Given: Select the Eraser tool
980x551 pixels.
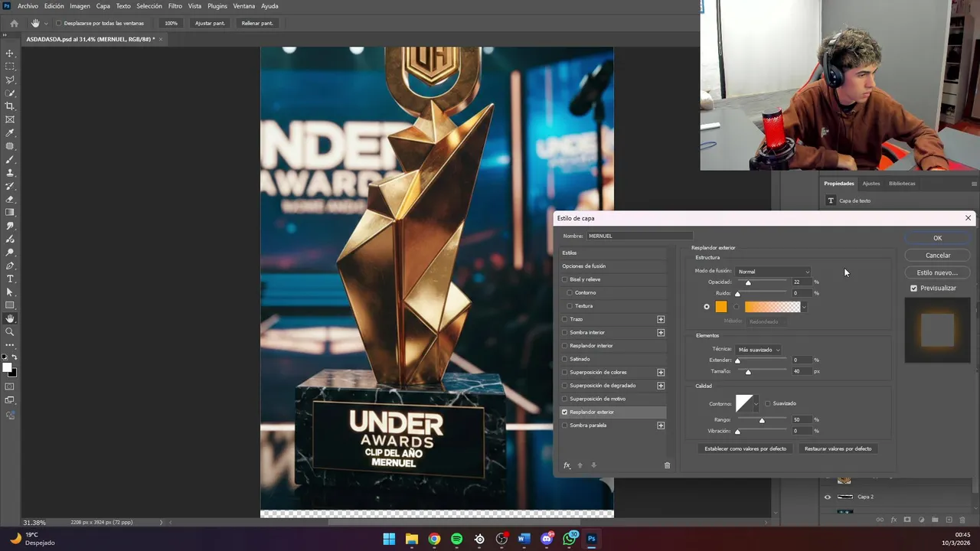Looking at the screenshot, I should (x=10, y=200).
